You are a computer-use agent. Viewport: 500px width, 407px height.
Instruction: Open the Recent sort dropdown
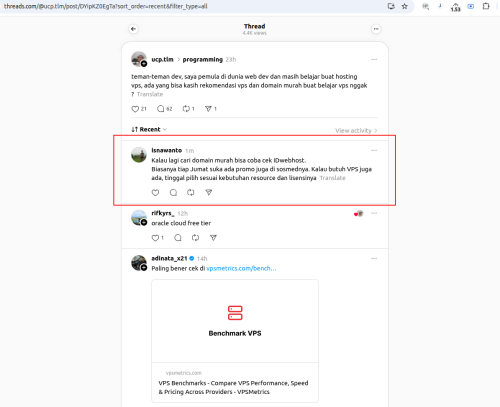(x=149, y=129)
